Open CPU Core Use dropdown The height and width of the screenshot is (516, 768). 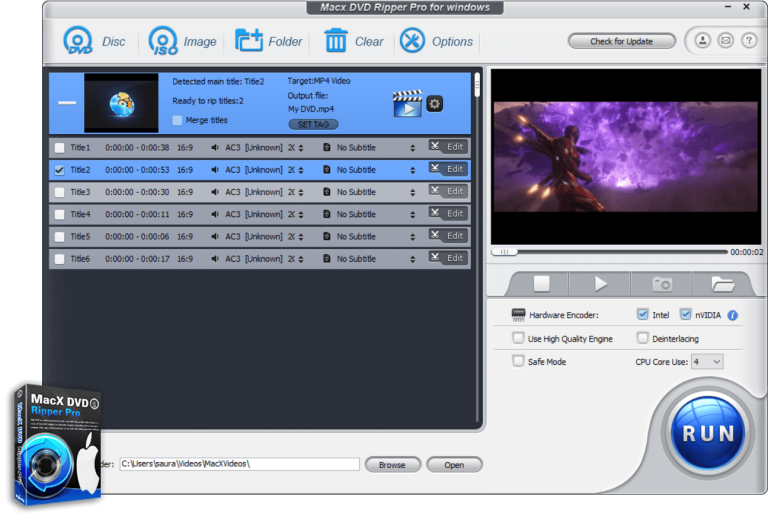(x=707, y=362)
